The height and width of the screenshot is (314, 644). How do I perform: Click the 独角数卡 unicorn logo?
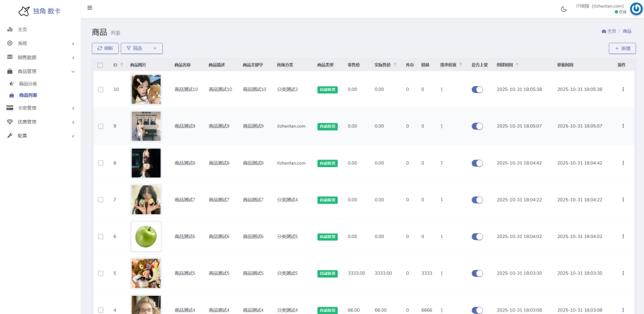pos(24,11)
